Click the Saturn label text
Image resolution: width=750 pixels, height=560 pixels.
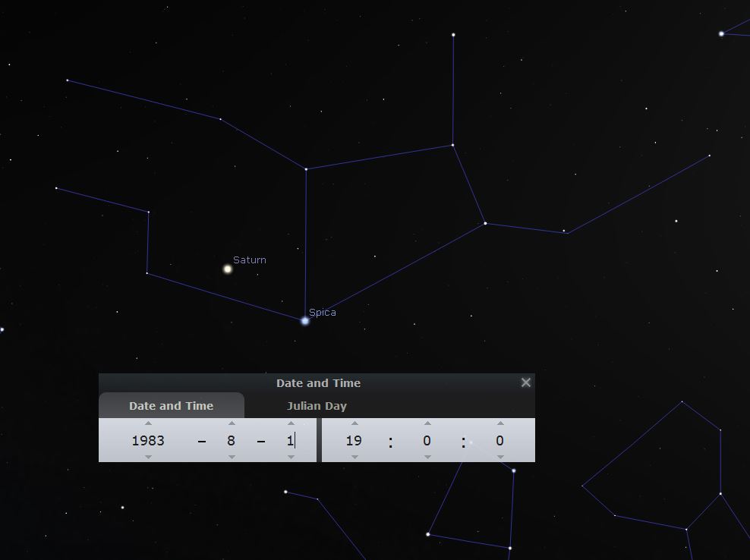tap(249, 260)
